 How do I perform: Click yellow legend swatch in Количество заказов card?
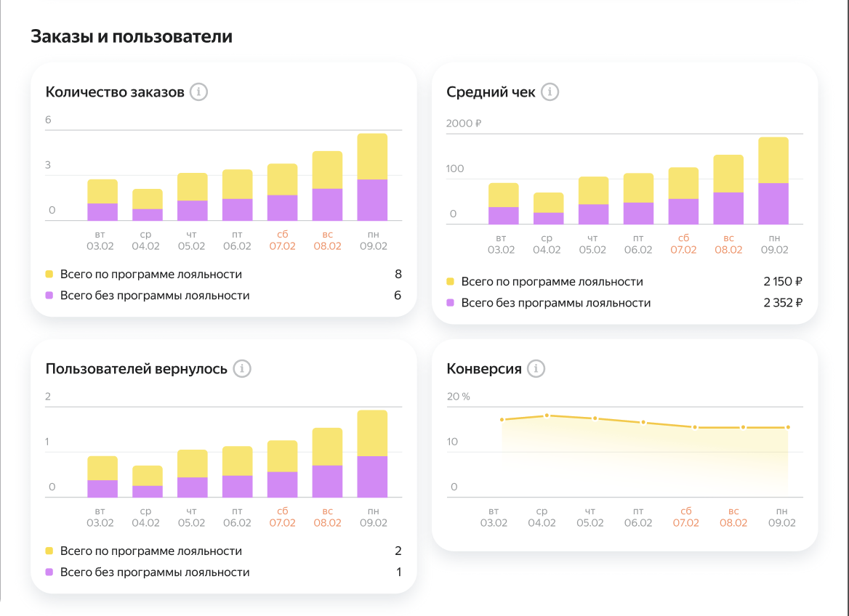click(49, 275)
